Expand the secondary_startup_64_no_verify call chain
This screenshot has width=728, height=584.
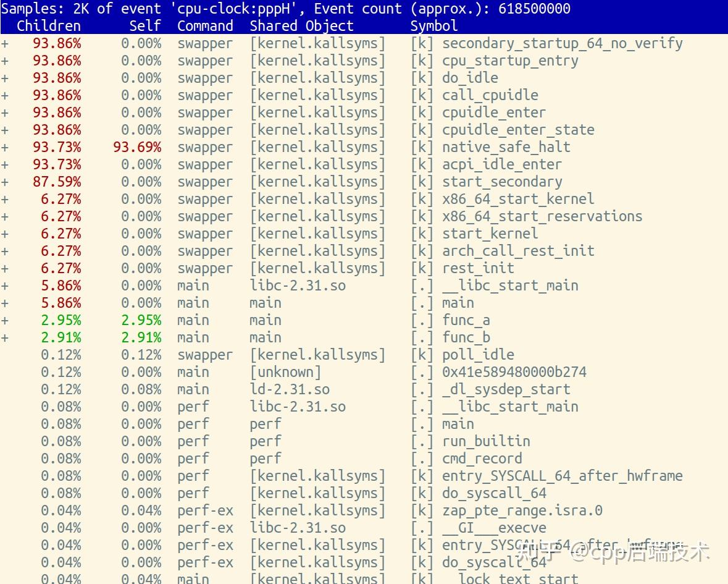pos(5,43)
